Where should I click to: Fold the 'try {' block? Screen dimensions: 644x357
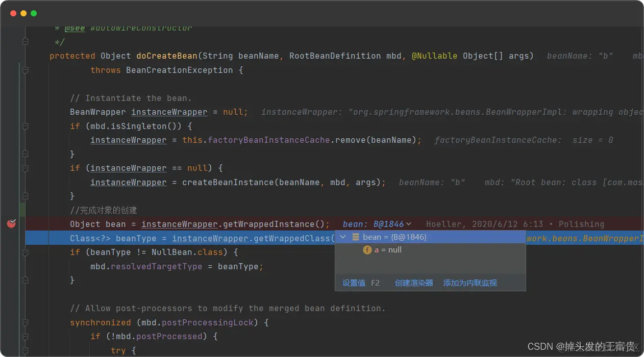tap(25, 350)
